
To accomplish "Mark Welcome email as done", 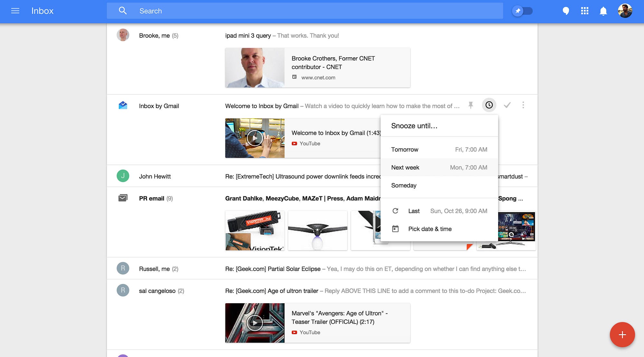I will [507, 105].
